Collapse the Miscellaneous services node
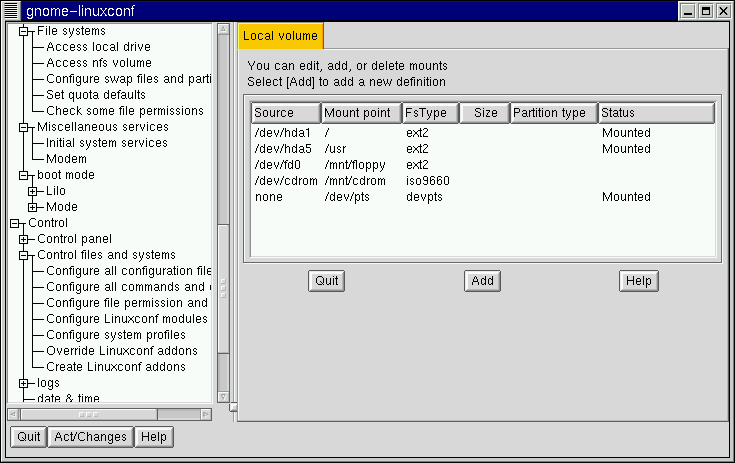The width and height of the screenshot is (735, 463). [x=24, y=127]
